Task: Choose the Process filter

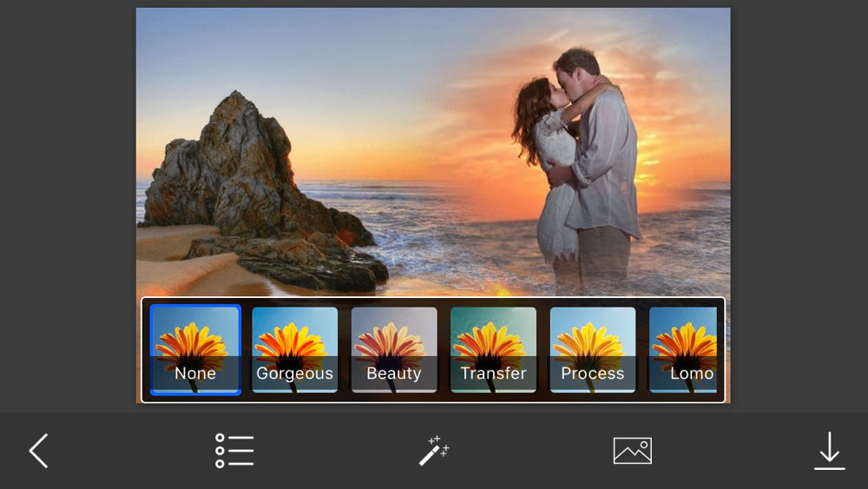Action: tap(592, 350)
